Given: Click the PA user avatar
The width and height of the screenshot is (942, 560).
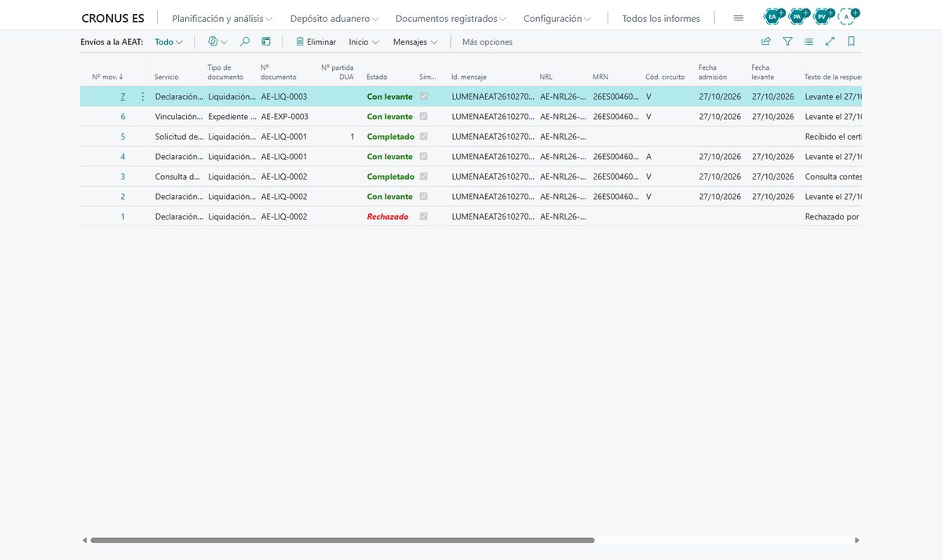Looking at the screenshot, I should [798, 16].
